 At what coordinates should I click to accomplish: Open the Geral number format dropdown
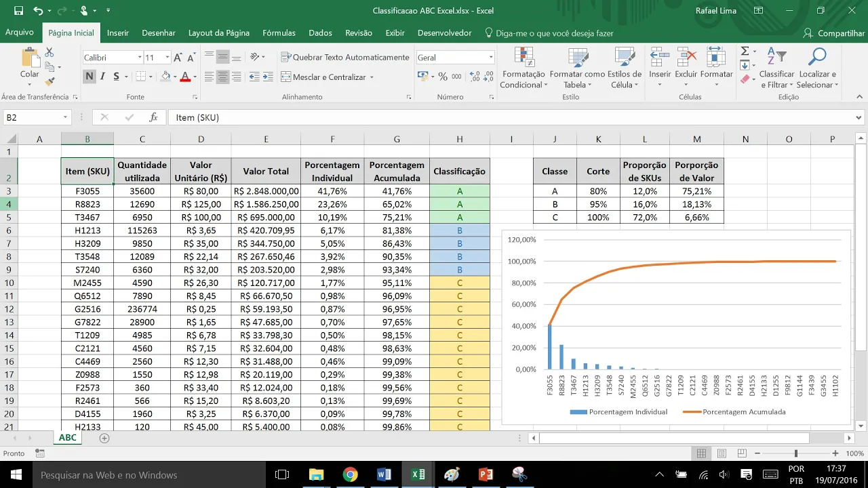click(x=491, y=58)
